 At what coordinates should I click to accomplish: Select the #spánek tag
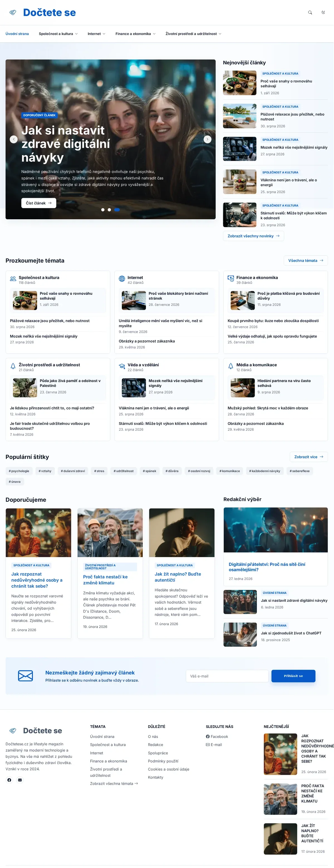[x=150, y=471]
